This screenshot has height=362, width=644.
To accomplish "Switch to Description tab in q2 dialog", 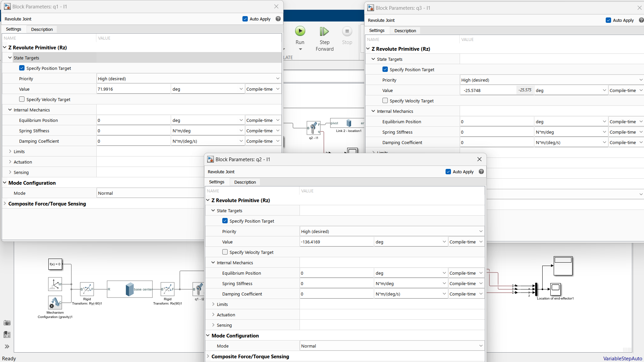I will pyautogui.click(x=245, y=182).
